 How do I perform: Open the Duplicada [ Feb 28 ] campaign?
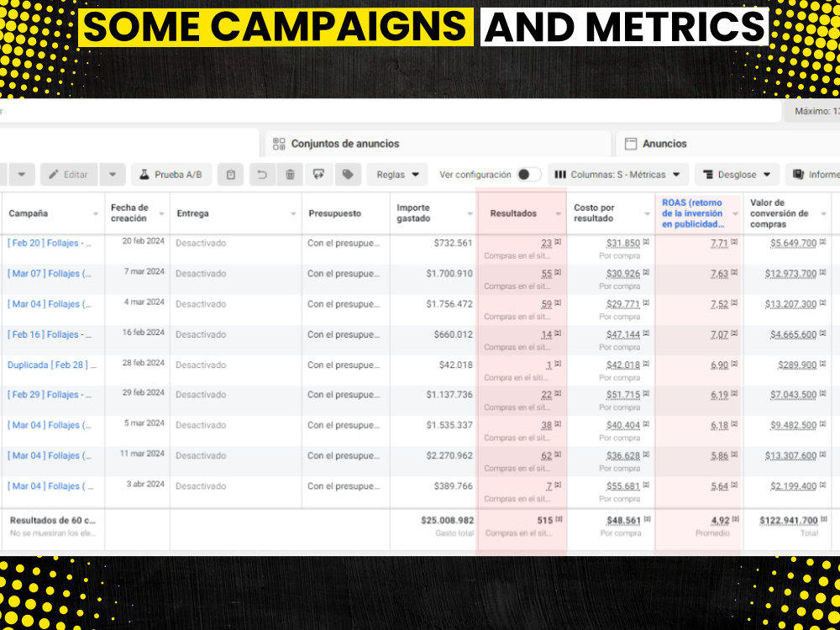coord(52,365)
